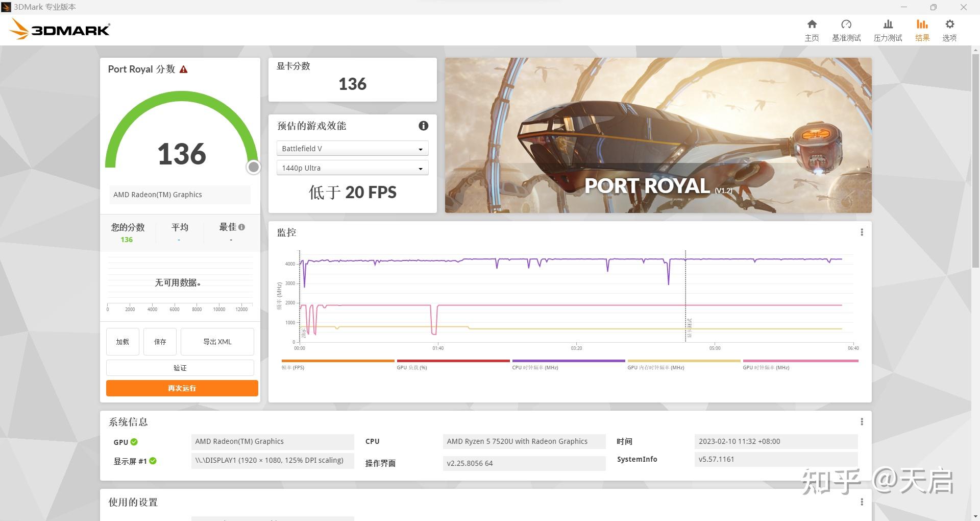980x521 pixels.
Task: Toggle GPU memory clock yellow legend
Action: (684, 361)
